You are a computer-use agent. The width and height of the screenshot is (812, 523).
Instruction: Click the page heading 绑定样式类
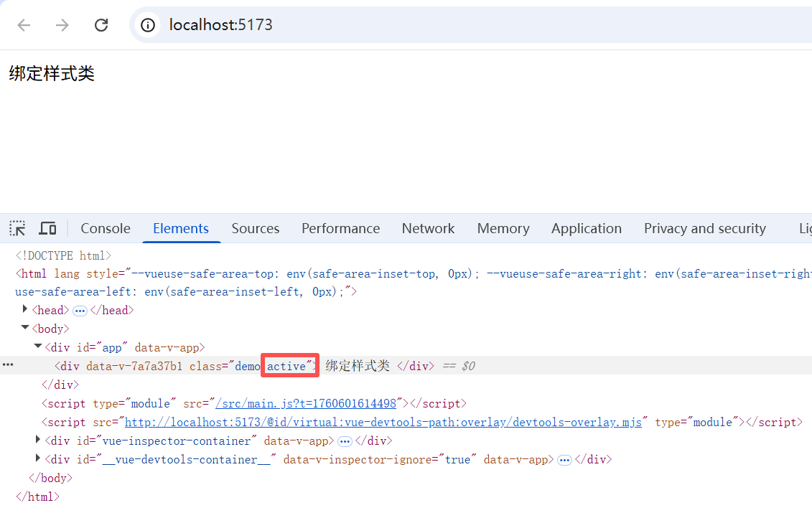click(x=52, y=73)
